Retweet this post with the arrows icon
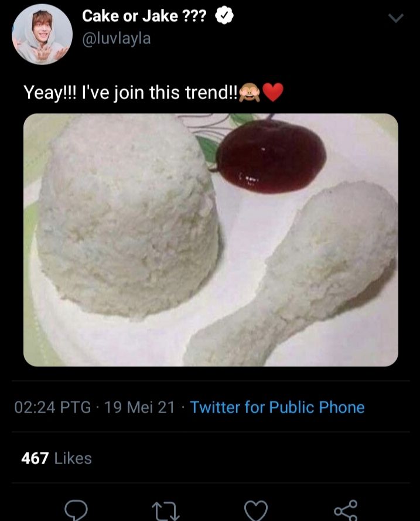 click(165, 511)
